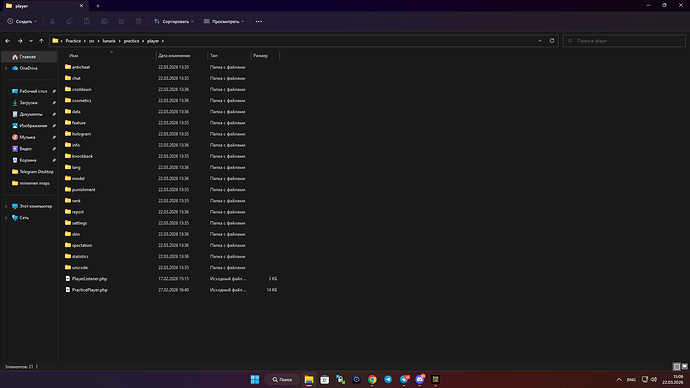Click the Delete trash icon in toolbar
The image size is (690, 388).
139,21
